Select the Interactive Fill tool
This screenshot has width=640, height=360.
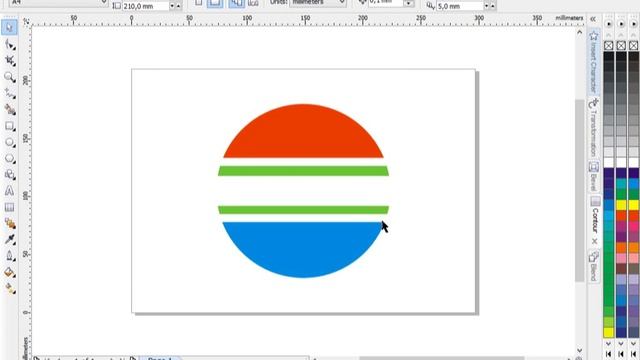coord(9,289)
